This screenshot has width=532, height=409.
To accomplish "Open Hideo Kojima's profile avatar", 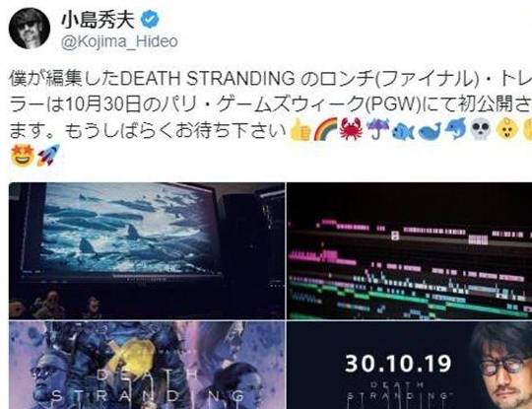I will pos(30,29).
